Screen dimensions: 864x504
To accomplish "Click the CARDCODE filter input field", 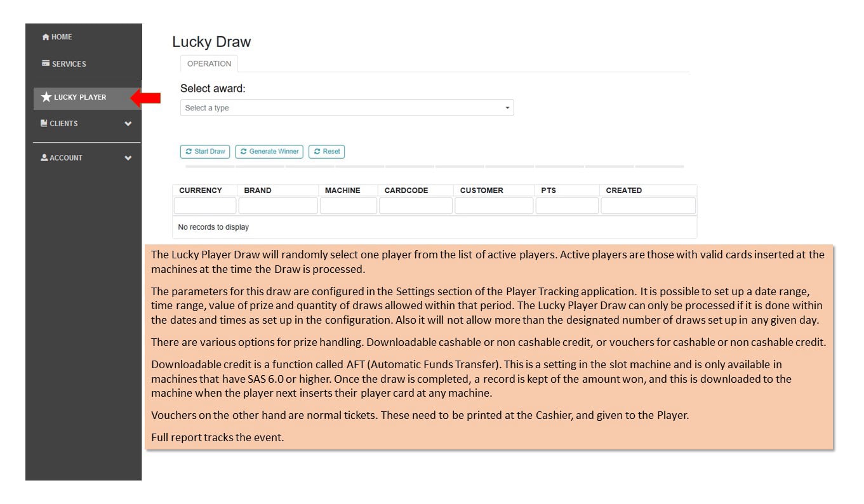I will [416, 206].
